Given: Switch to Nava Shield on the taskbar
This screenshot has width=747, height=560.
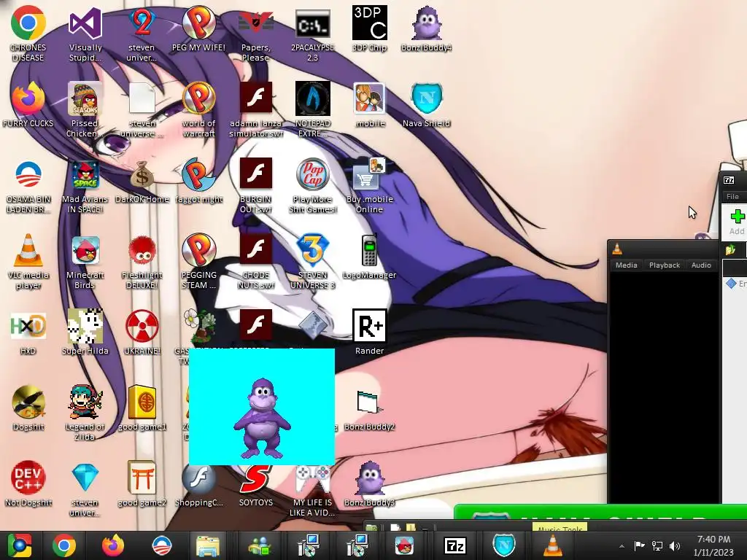Looking at the screenshot, I should click(503, 545).
